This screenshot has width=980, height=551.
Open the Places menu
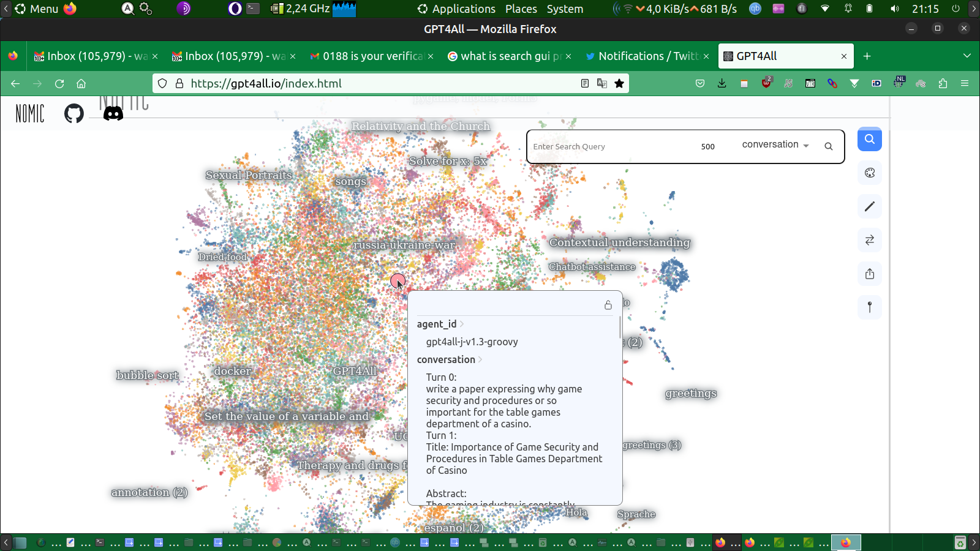(x=521, y=9)
